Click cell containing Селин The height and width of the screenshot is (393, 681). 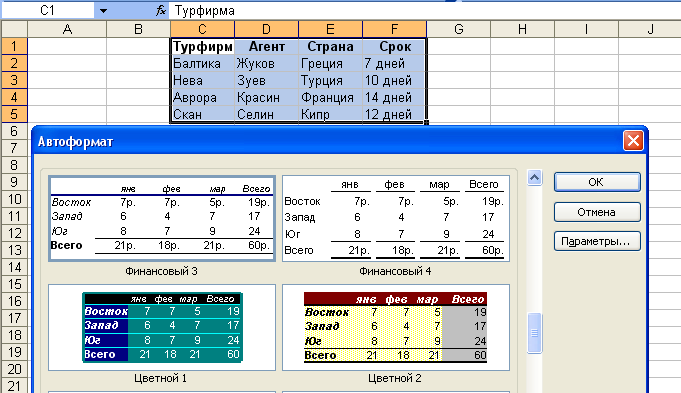(x=266, y=114)
